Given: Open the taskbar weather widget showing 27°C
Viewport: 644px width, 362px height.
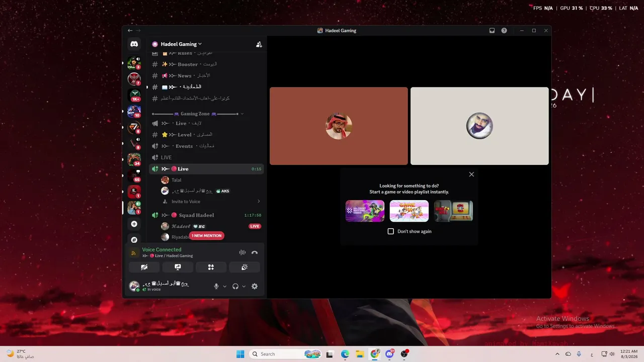Looking at the screenshot, I should (x=20, y=354).
